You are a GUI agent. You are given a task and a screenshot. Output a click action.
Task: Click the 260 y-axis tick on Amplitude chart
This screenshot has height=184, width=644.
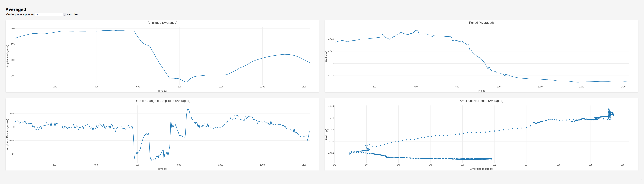[x=13, y=29]
